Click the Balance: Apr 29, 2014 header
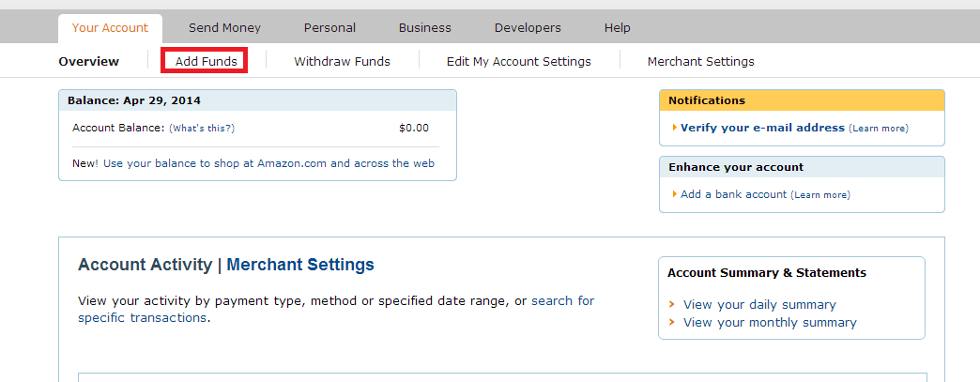 [x=257, y=100]
